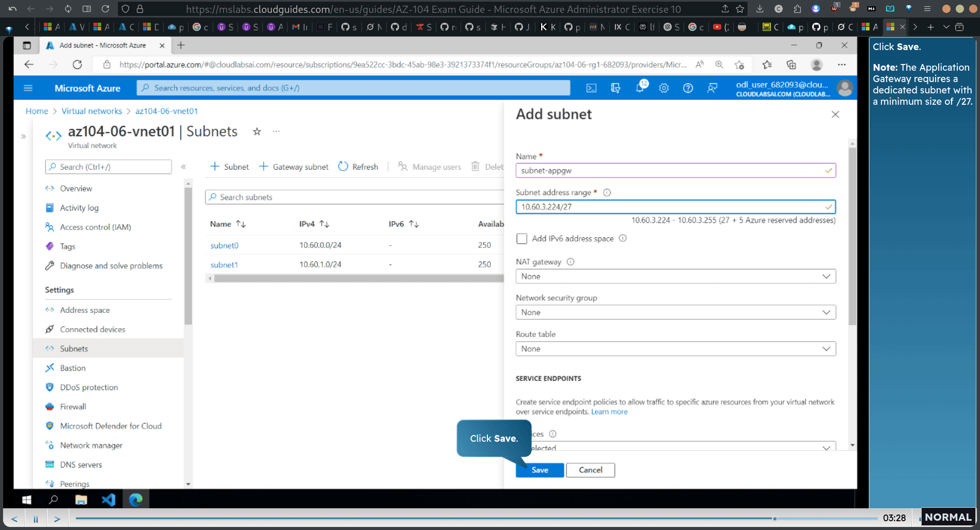Collapse the resource menu with double chevron
Screen dimensions: 980x530
[x=183, y=167]
